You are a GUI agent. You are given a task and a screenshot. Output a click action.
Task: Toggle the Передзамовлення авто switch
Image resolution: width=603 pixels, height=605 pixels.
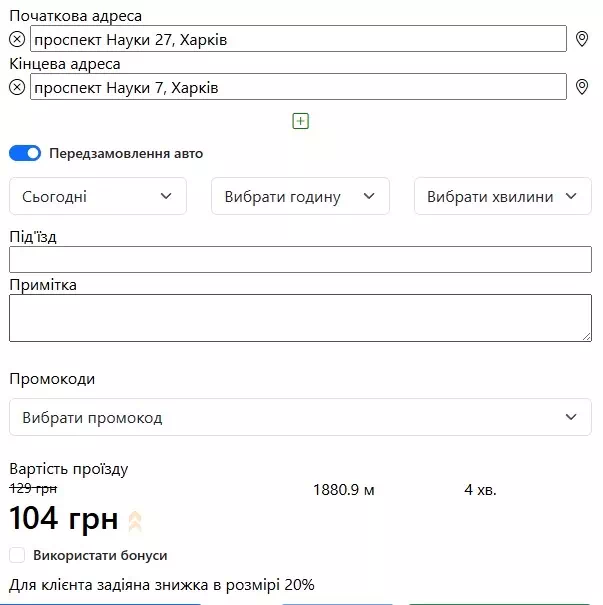pos(25,154)
